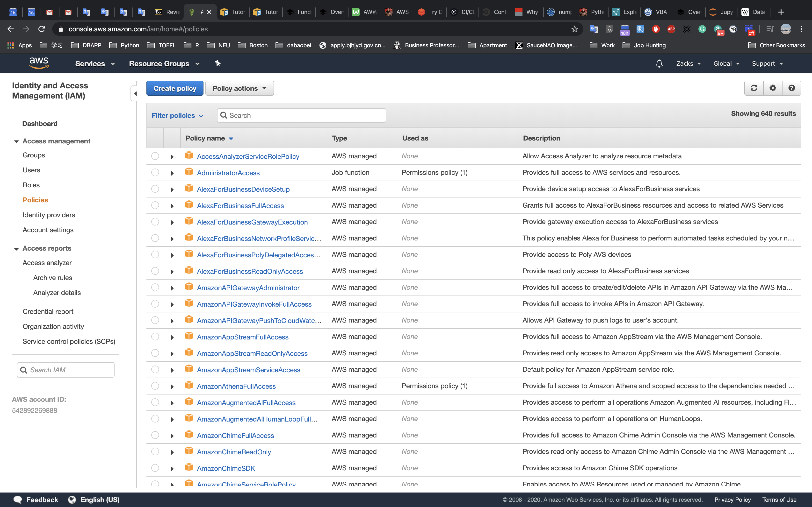Select the AmazonAthenaFullAccess radio button

click(x=155, y=386)
